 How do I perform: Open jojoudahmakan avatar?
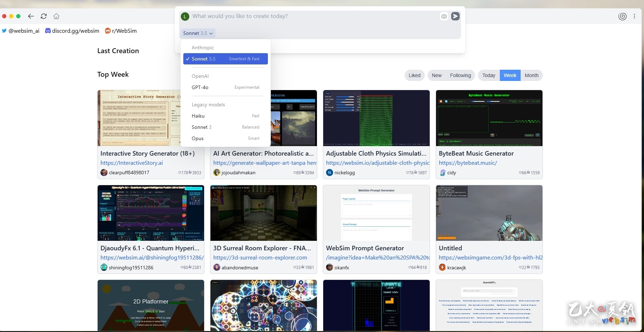(x=217, y=173)
